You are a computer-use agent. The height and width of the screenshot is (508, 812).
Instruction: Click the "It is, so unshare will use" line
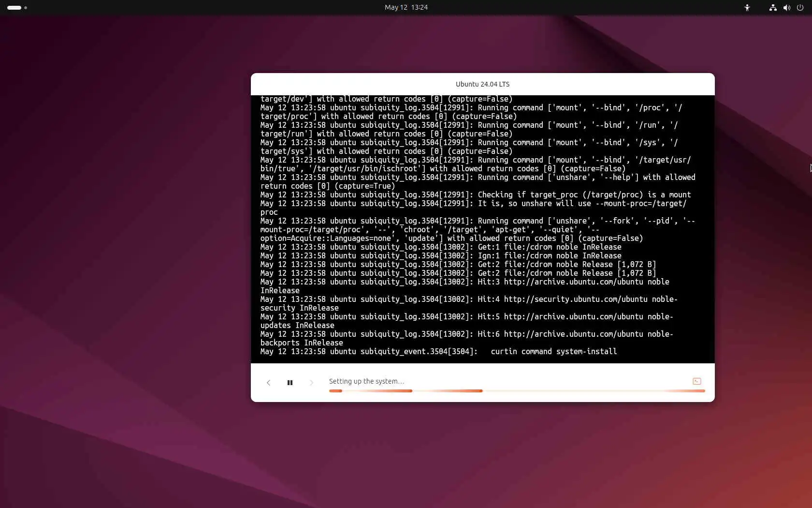pos(474,208)
